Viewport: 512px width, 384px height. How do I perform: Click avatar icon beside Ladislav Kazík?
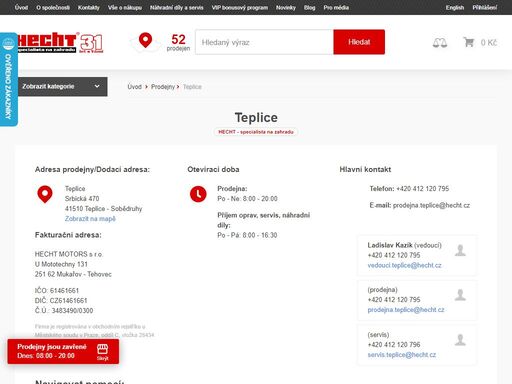point(460,250)
